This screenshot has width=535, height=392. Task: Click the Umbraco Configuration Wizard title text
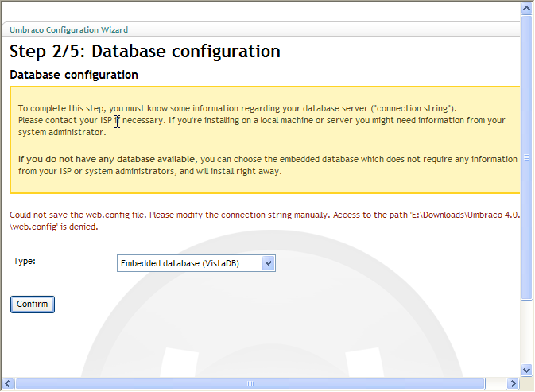(68, 29)
